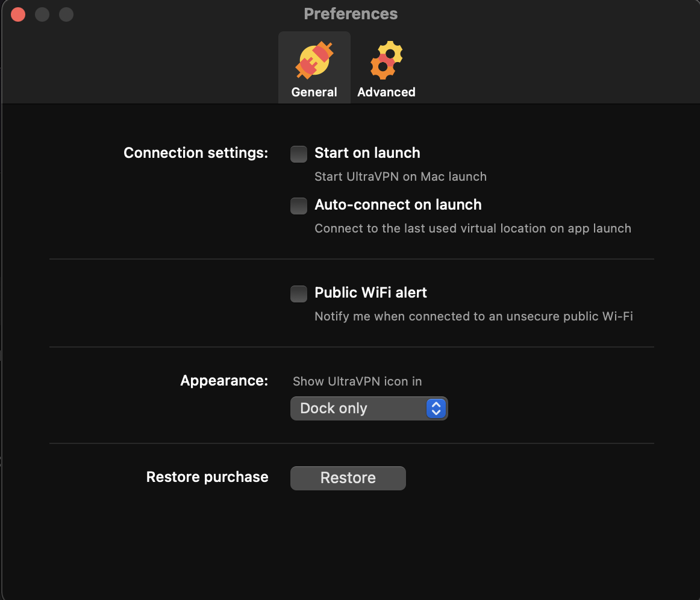This screenshot has width=700, height=600.
Task: Enable the Start on launch checkbox
Action: click(299, 154)
